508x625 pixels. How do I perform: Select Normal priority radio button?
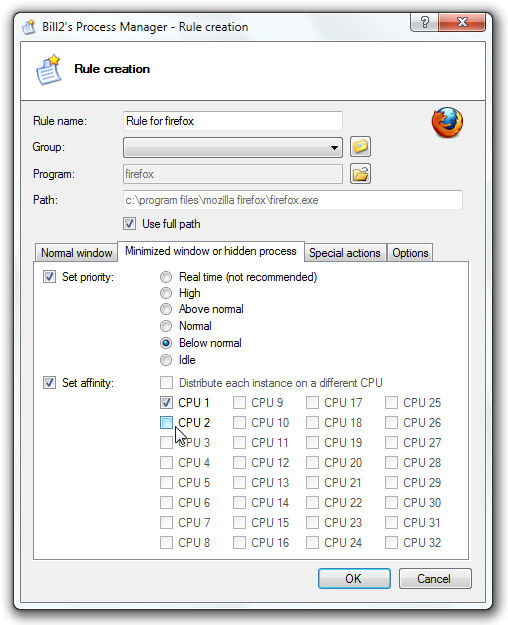click(x=166, y=326)
